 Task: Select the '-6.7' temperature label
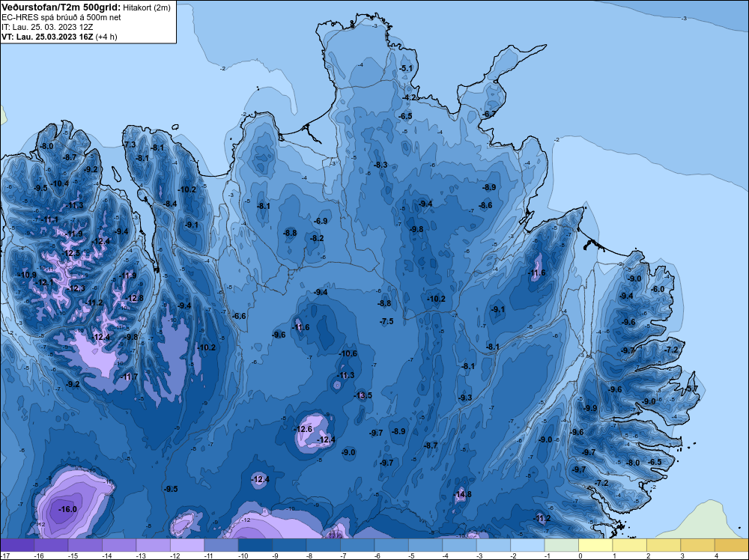(489, 114)
